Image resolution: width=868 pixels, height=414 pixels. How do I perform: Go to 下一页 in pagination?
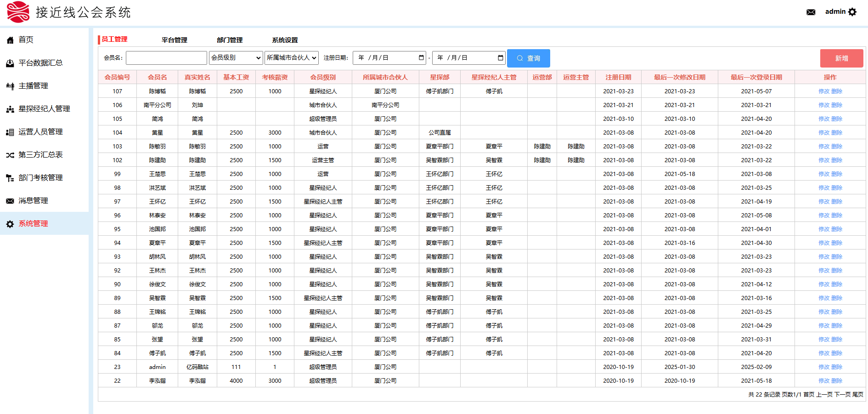click(843, 395)
